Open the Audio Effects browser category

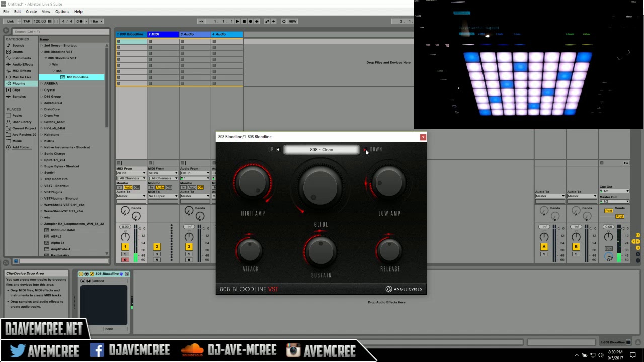pyautogui.click(x=22, y=64)
